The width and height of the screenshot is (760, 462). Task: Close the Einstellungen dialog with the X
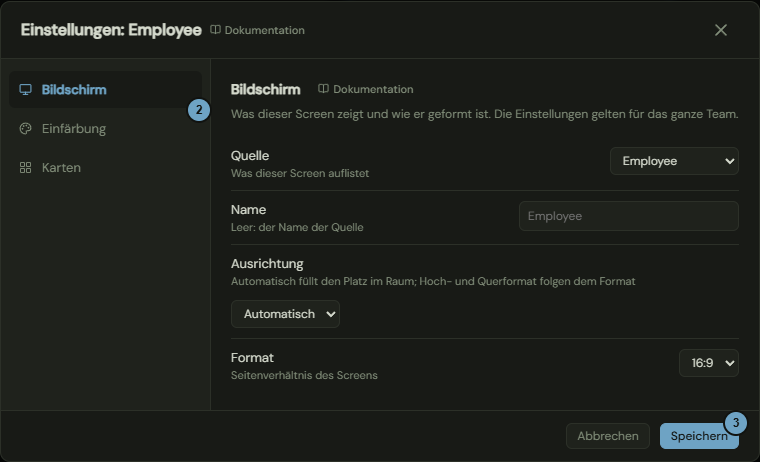click(x=721, y=30)
